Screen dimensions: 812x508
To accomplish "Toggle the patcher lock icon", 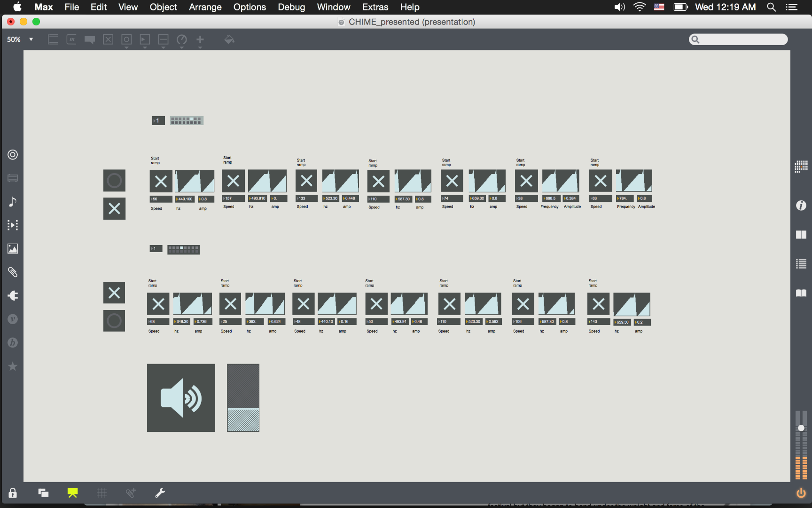I will pyautogui.click(x=13, y=493).
